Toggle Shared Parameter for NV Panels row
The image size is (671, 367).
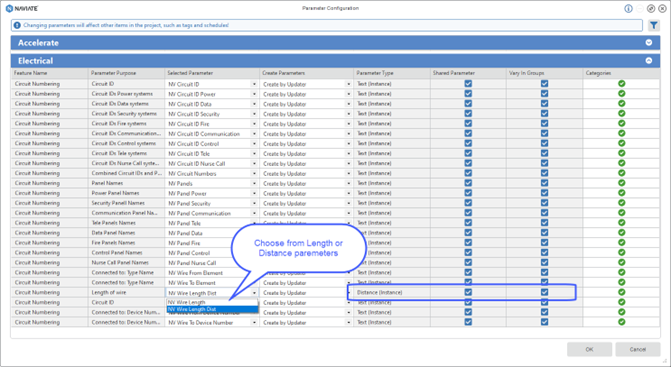[468, 183]
